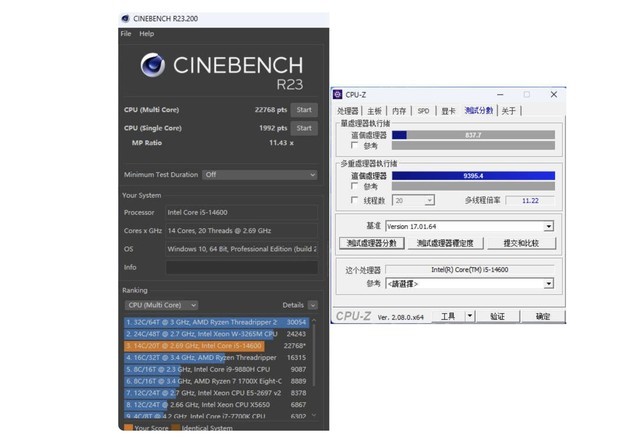The width and height of the screenshot is (640, 441).
Task: Click the Processor field Intel Core i5-14600
Action: click(242, 212)
